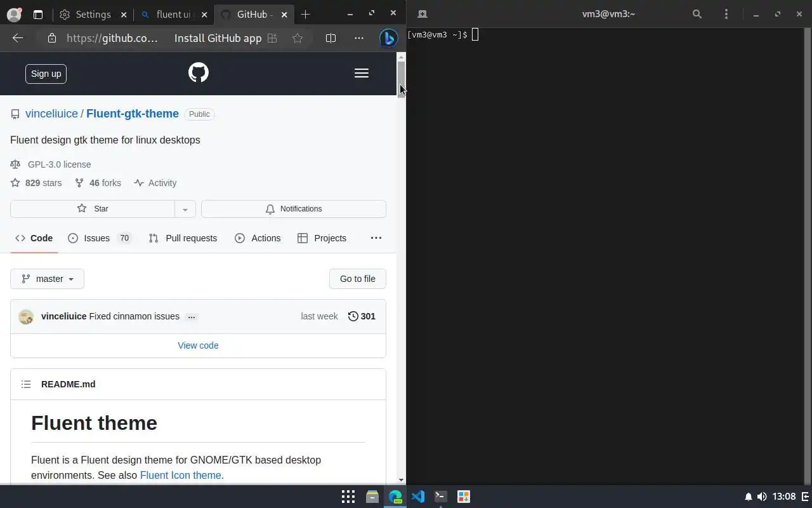Show the applications grid in taskbar

click(348, 497)
